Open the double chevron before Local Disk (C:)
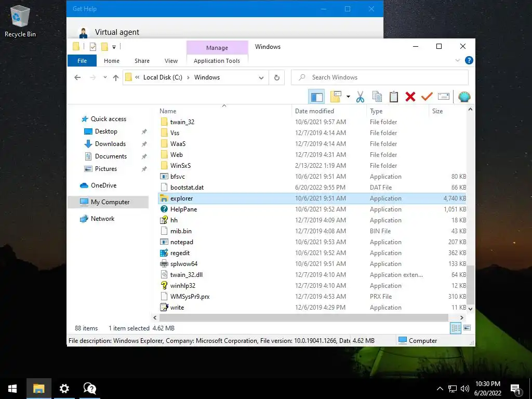The height and width of the screenshot is (399, 532). (x=137, y=77)
